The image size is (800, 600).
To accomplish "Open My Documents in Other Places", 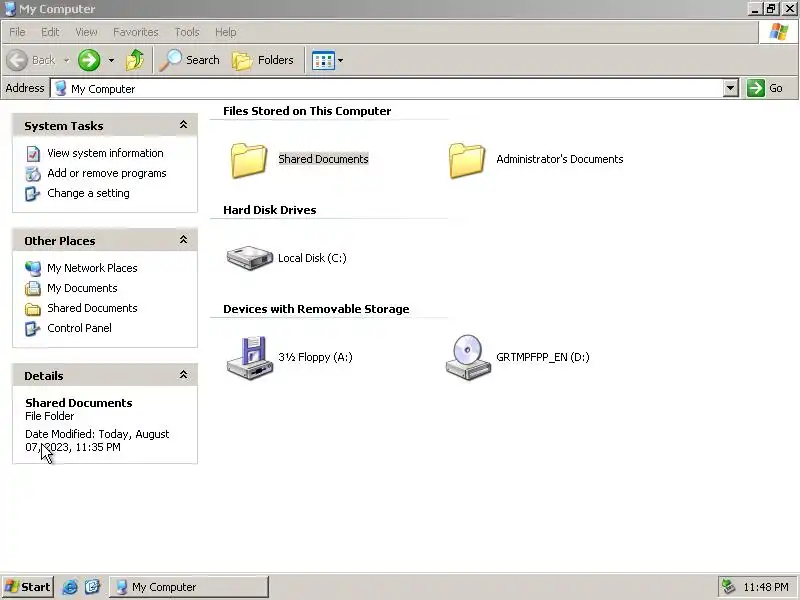I will [82, 288].
